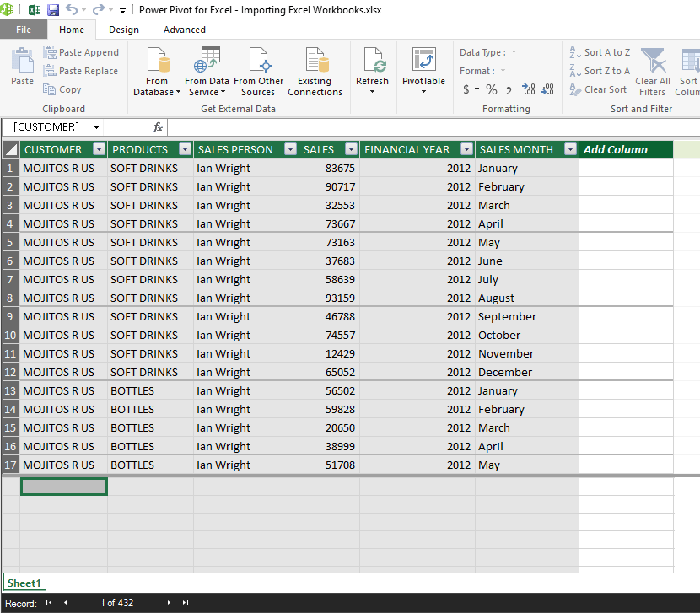Go to next record
Image resolution: width=700 pixels, height=613 pixels.
(x=169, y=603)
